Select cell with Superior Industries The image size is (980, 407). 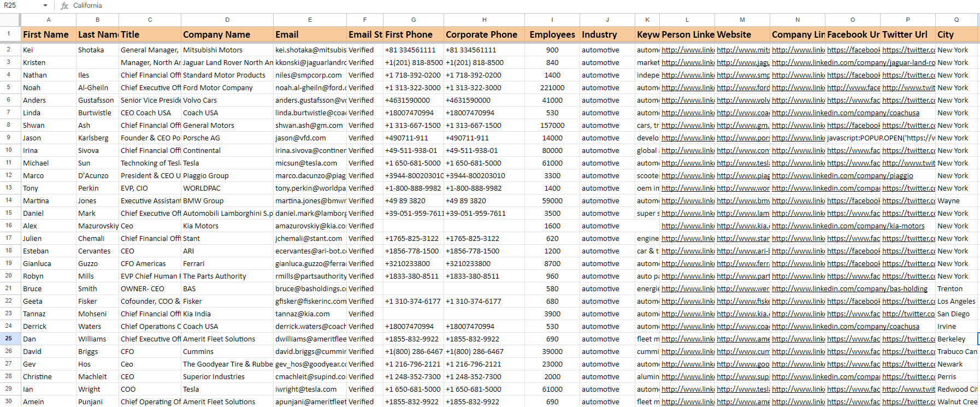click(227, 376)
